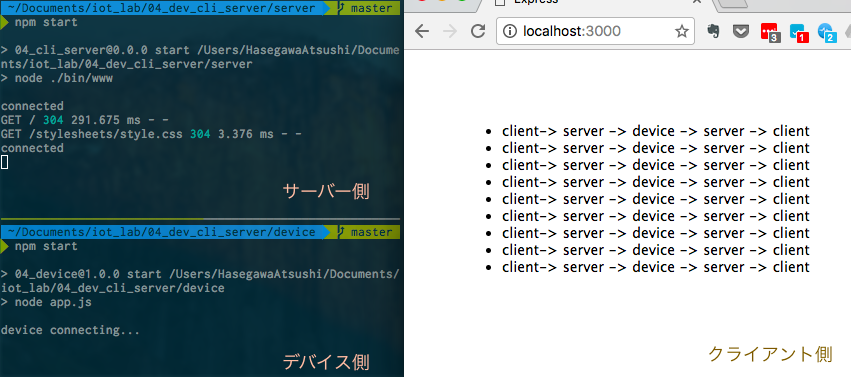The image size is (851, 377).
Task: Reload the localhost:3000 page
Action: tap(478, 31)
